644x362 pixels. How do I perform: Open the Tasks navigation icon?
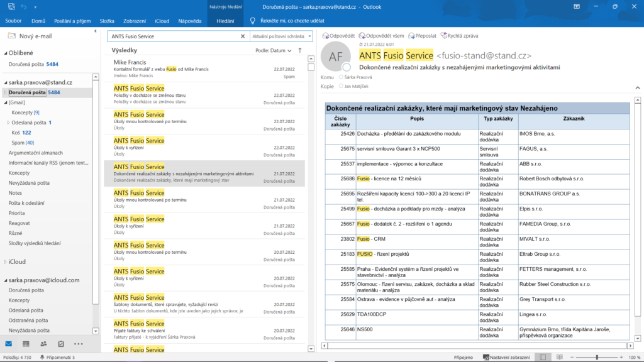click(61, 344)
